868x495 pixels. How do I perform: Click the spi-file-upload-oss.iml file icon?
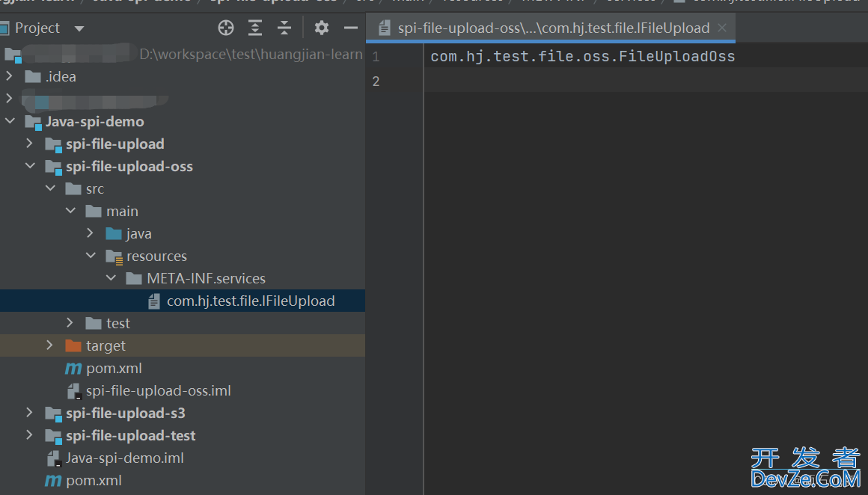click(x=74, y=392)
